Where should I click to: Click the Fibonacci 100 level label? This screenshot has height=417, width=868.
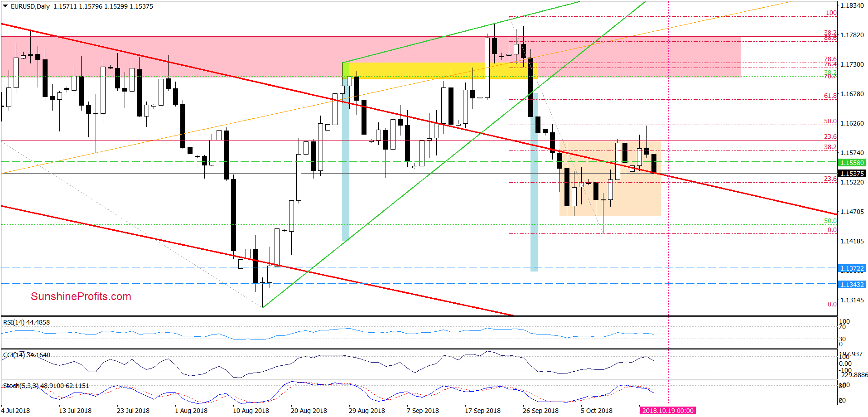[831, 13]
